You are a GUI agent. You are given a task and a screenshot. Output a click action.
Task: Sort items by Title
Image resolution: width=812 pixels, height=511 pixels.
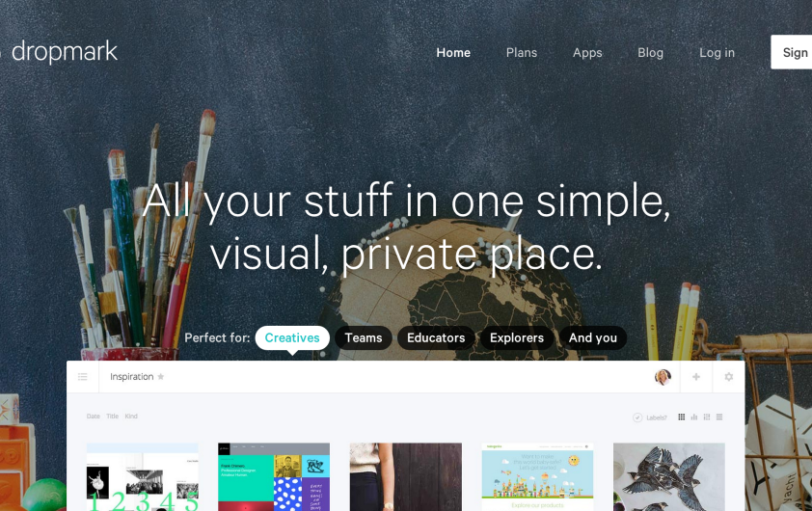113,417
